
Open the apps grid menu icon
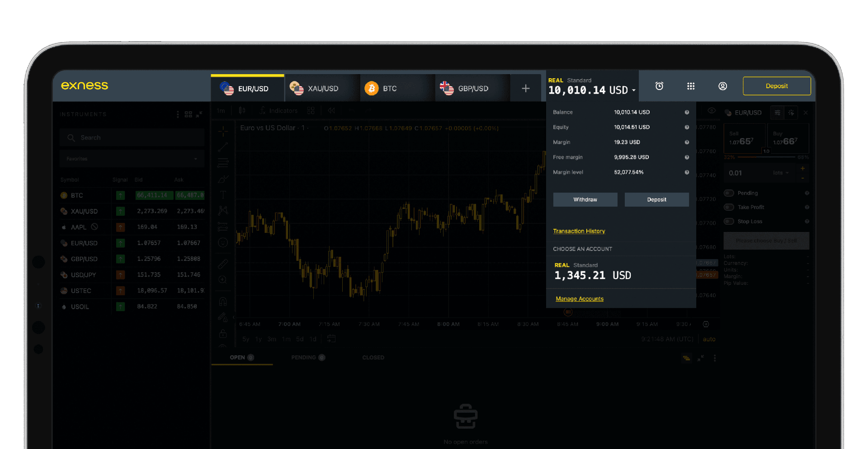[x=691, y=86]
